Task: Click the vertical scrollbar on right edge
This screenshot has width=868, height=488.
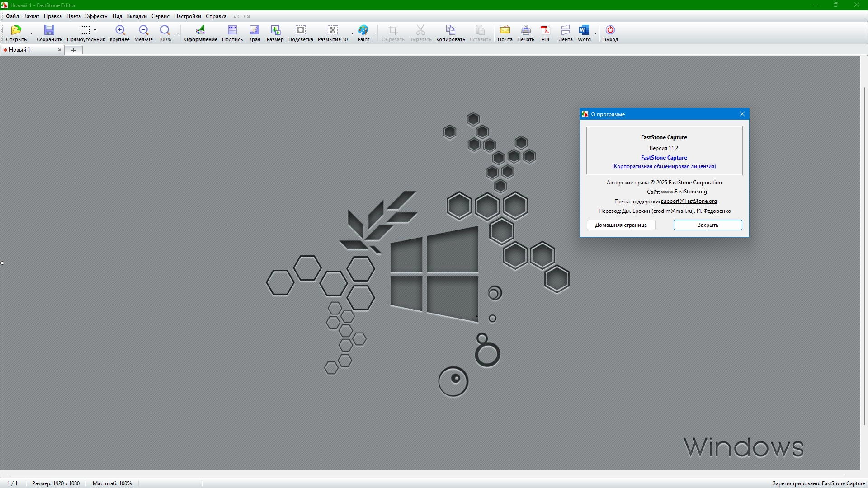Action: click(864, 255)
